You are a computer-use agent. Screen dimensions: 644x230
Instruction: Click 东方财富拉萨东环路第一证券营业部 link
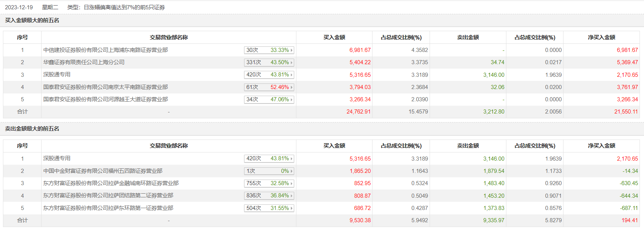[x=108, y=208]
